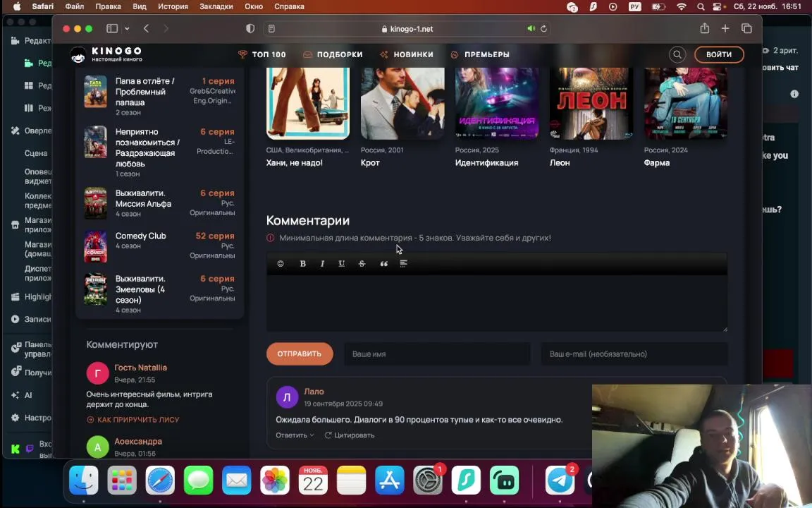Open Messages from the Dock
The height and width of the screenshot is (508, 812).
click(198, 480)
